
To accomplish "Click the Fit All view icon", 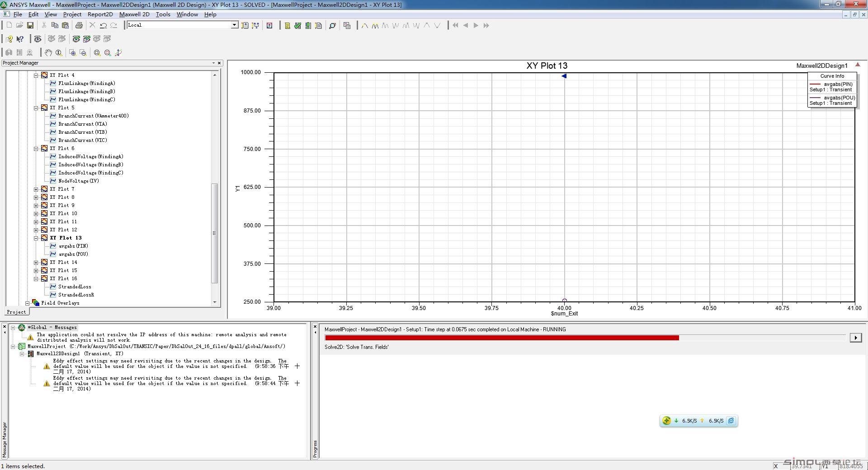I will click(97, 52).
